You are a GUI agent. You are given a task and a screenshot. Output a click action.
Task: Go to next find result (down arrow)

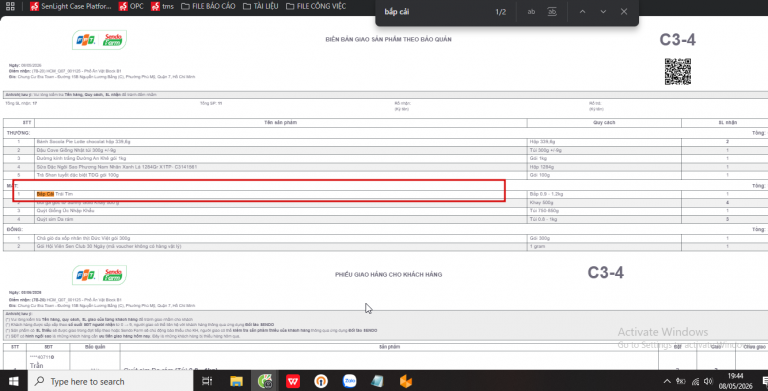(x=603, y=12)
